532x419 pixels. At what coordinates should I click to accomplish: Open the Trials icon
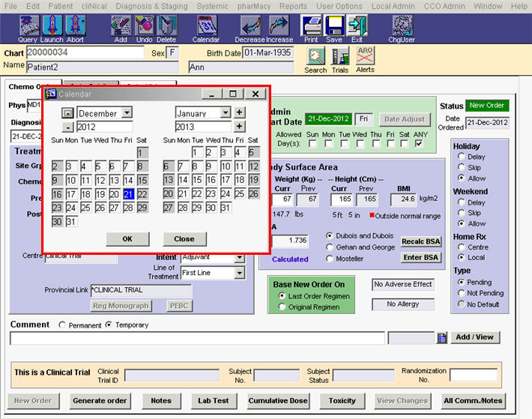pyautogui.click(x=340, y=57)
